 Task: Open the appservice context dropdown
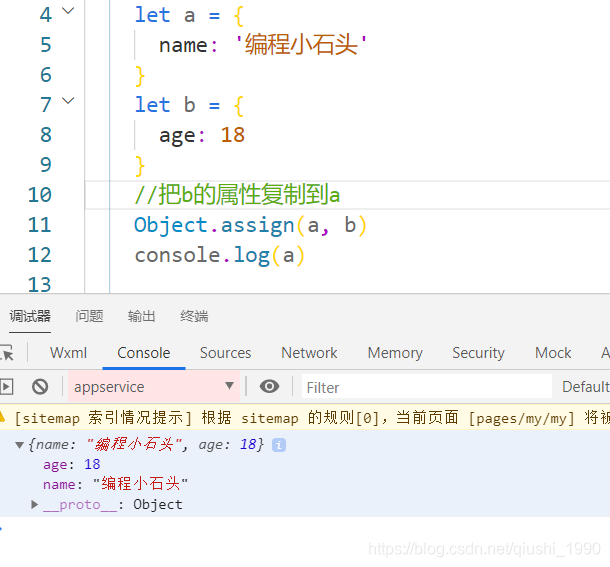pos(154,386)
